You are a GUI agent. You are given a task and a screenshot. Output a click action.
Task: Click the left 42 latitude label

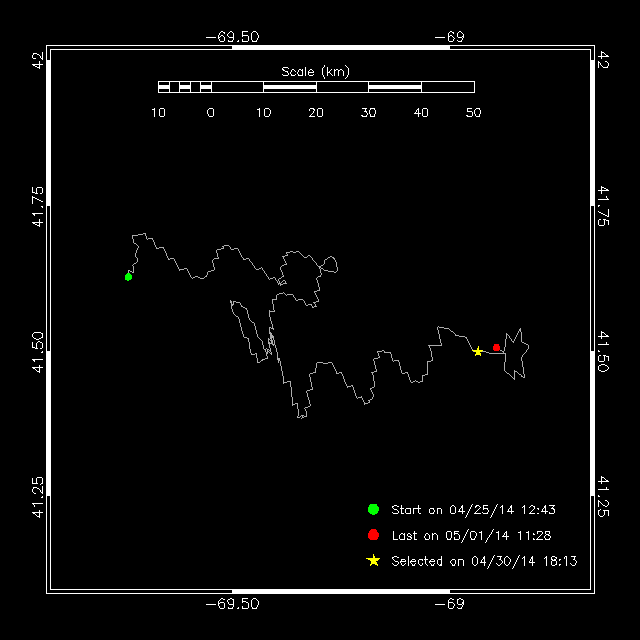[37, 62]
